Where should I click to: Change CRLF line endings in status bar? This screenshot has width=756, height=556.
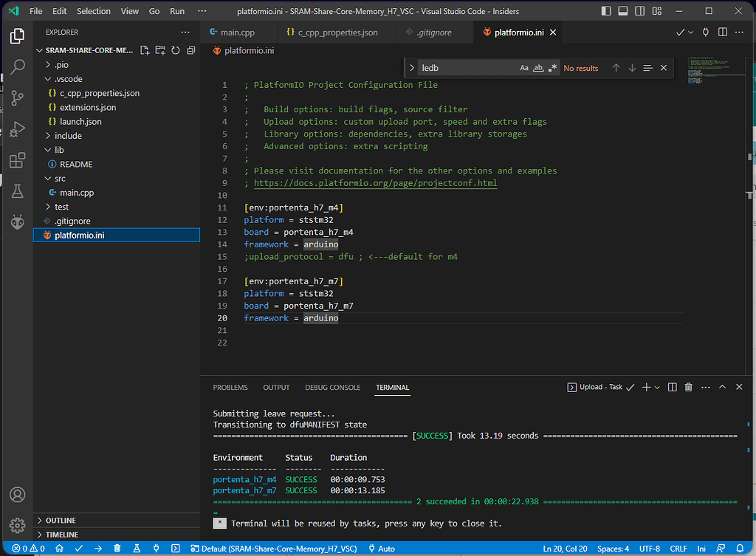678,549
